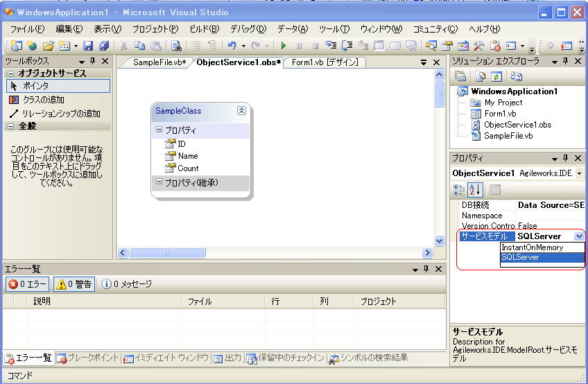Click the Properties icon in Solution Explorer toolbar
The image size is (588, 384).
(x=460, y=76)
